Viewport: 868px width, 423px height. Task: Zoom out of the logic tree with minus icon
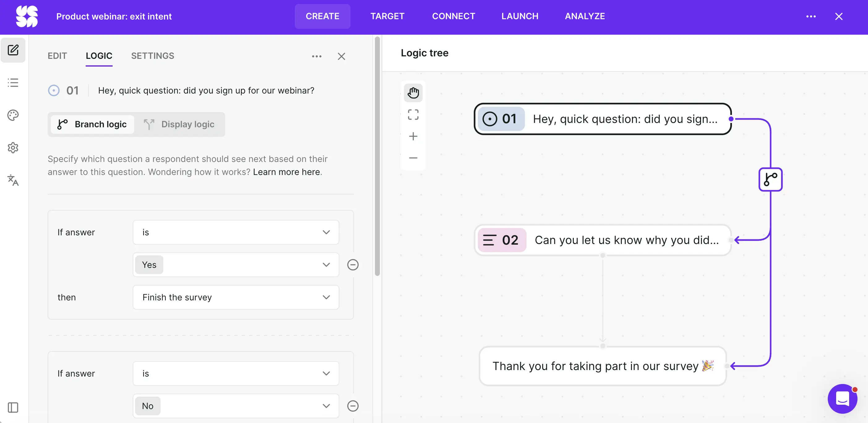point(413,158)
